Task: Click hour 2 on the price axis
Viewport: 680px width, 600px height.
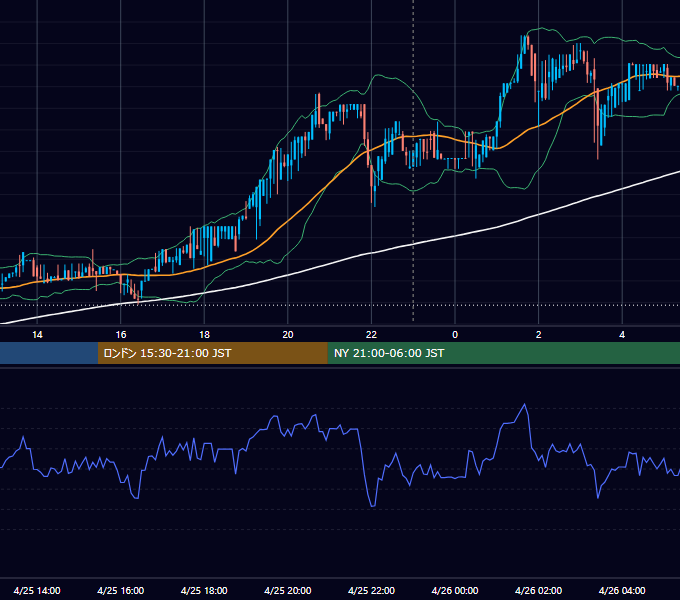Action: tap(539, 335)
